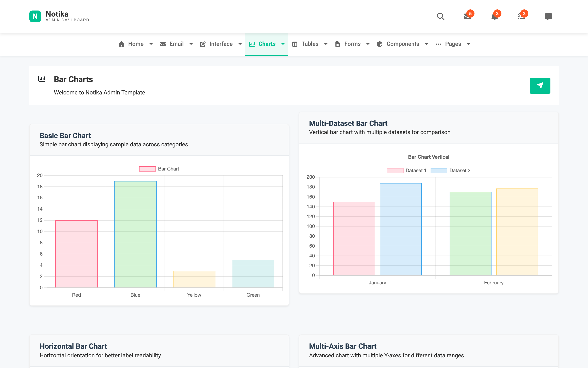Click the Basic Bar Chart title
The image size is (588, 368).
point(65,136)
